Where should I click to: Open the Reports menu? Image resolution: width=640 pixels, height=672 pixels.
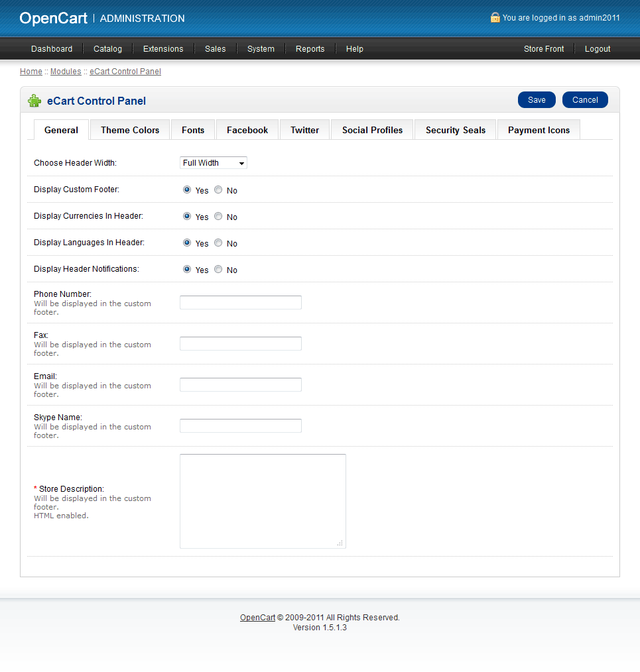[310, 49]
